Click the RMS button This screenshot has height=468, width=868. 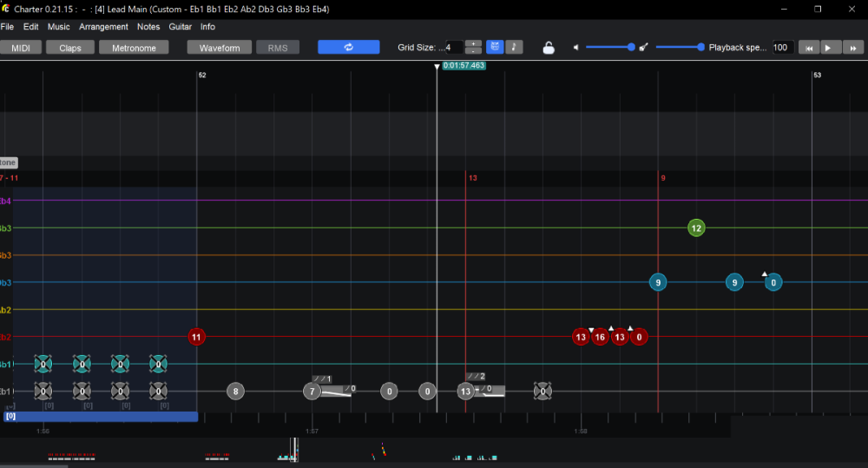pos(278,48)
